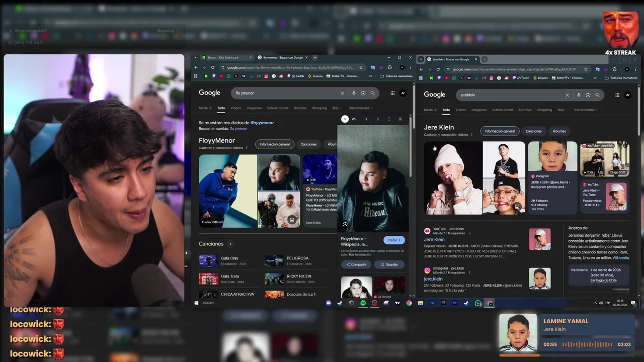Clear the jereklein search box

[x=567, y=95]
